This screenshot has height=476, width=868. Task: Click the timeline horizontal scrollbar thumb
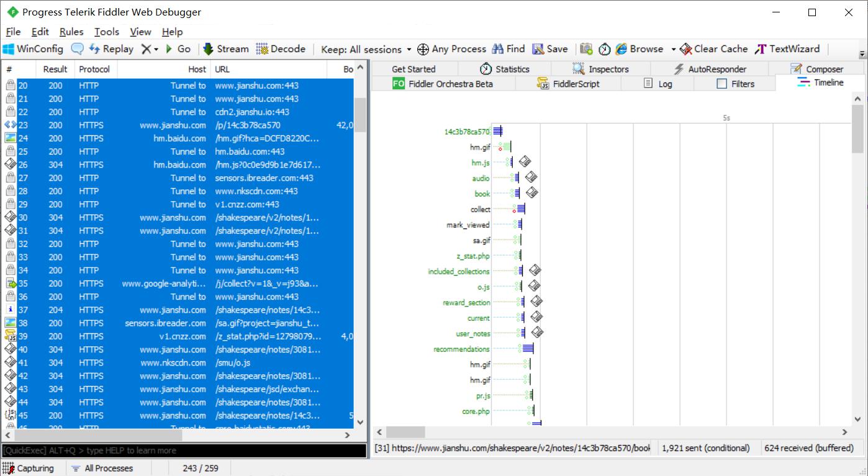click(406, 432)
